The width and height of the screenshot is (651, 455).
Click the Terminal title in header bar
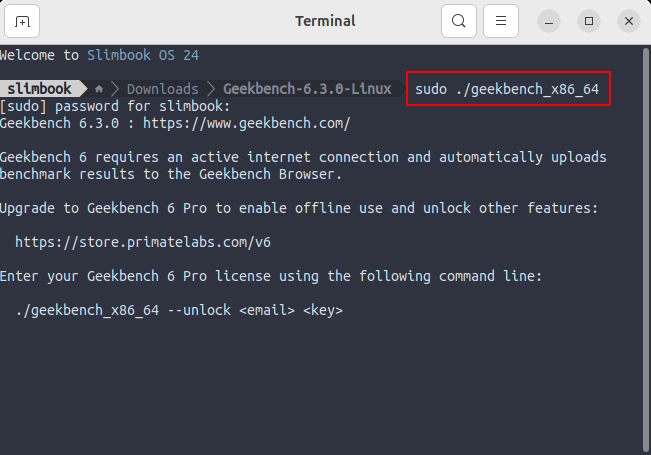pos(326,21)
